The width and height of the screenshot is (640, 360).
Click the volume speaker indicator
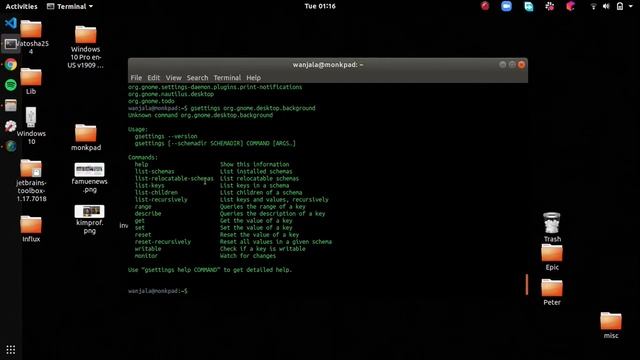point(606,7)
